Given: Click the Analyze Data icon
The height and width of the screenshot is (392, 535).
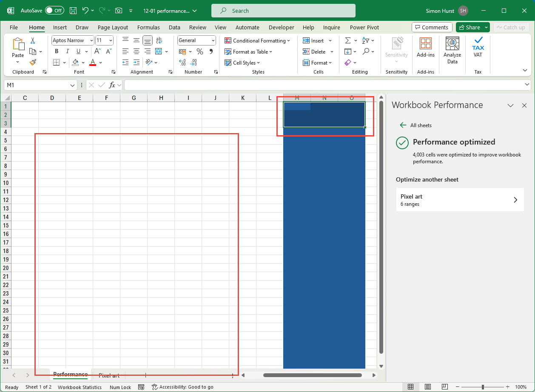Looking at the screenshot, I should pos(452,48).
